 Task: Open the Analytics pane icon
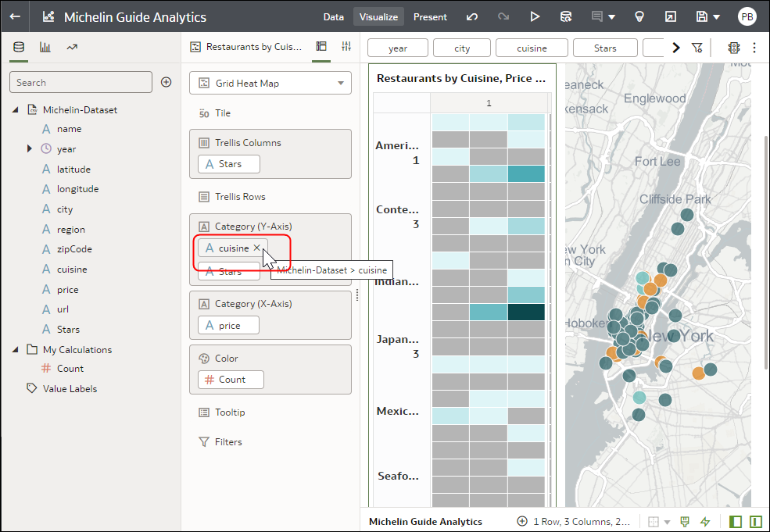pyautogui.click(x=72, y=47)
